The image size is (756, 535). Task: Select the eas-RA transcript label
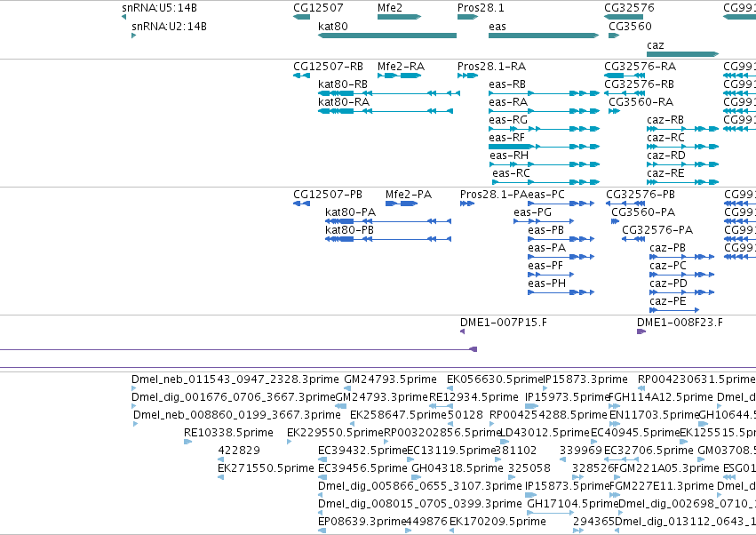(x=507, y=102)
